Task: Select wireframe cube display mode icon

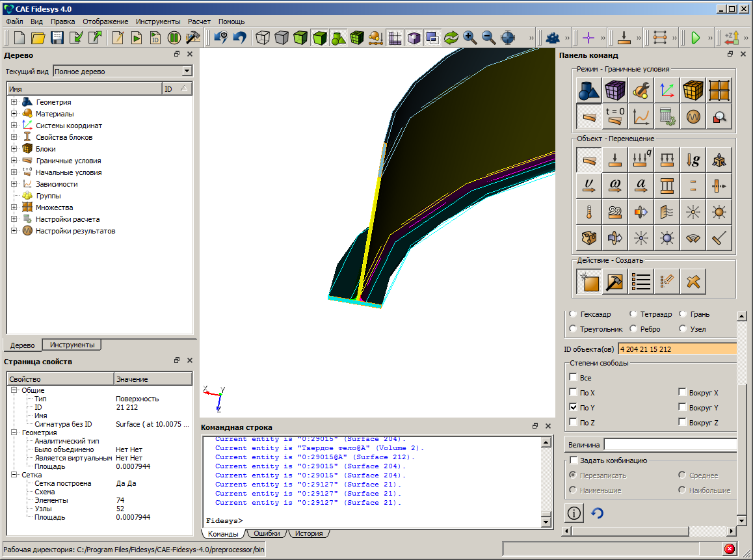Action: (x=262, y=38)
